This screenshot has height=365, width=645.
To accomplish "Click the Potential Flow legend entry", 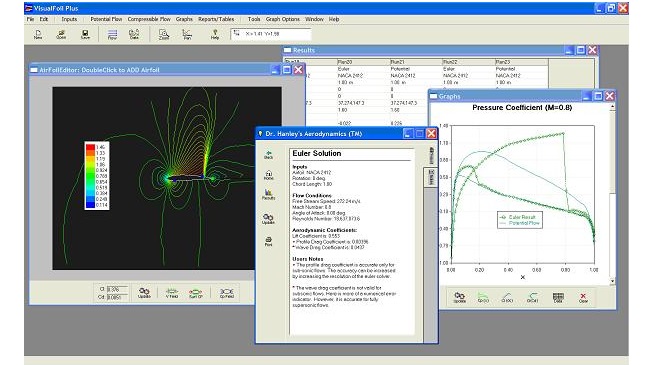I will coord(520,223).
